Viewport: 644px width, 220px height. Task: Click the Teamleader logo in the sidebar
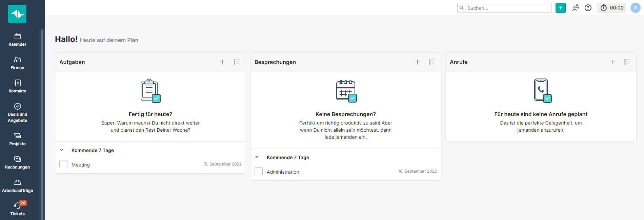click(x=17, y=14)
